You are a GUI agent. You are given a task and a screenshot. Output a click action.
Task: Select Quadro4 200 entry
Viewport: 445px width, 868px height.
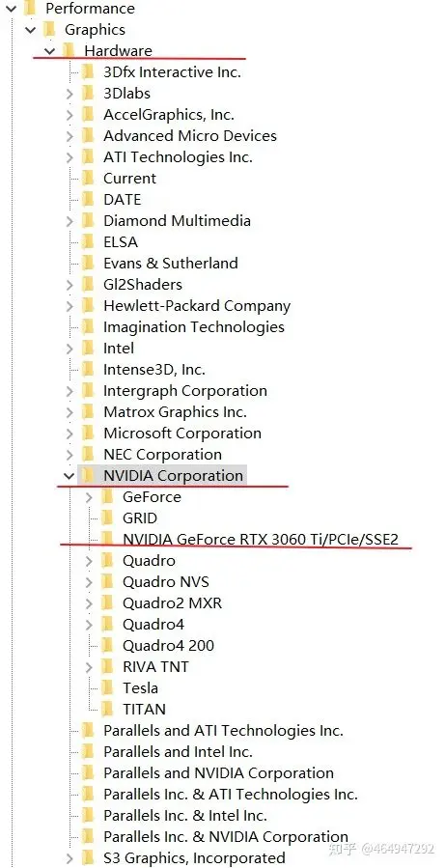coord(168,646)
